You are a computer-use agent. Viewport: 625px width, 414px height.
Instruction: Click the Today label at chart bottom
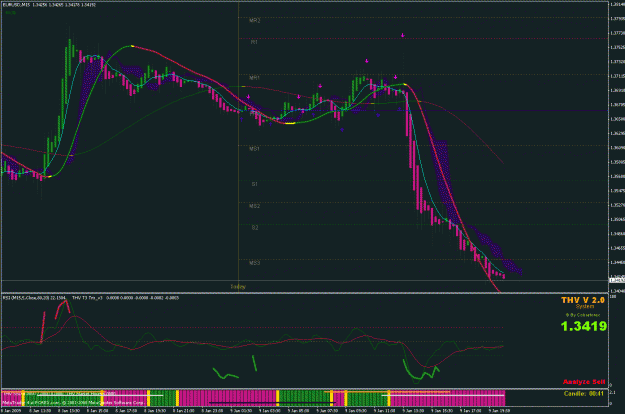(x=238, y=286)
